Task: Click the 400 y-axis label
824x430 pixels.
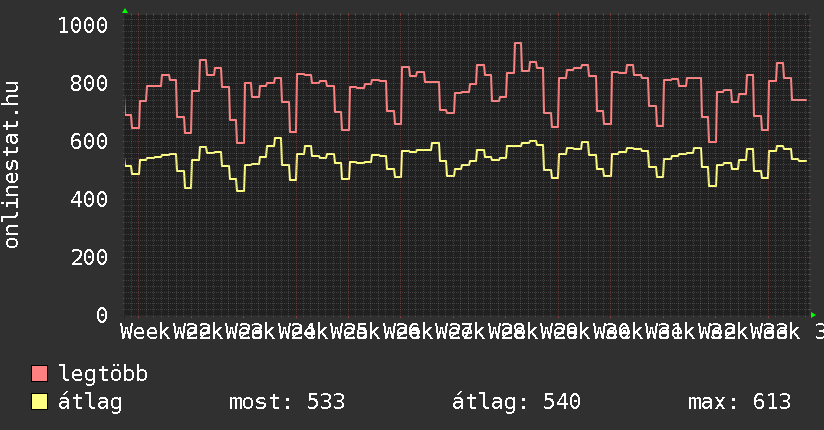Action: pyautogui.click(x=89, y=199)
